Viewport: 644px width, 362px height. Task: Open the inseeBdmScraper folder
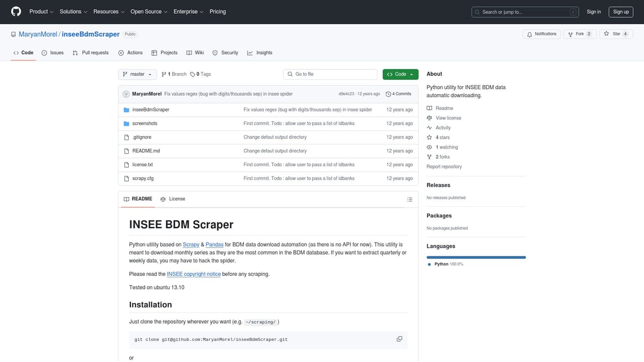pos(151,110)
